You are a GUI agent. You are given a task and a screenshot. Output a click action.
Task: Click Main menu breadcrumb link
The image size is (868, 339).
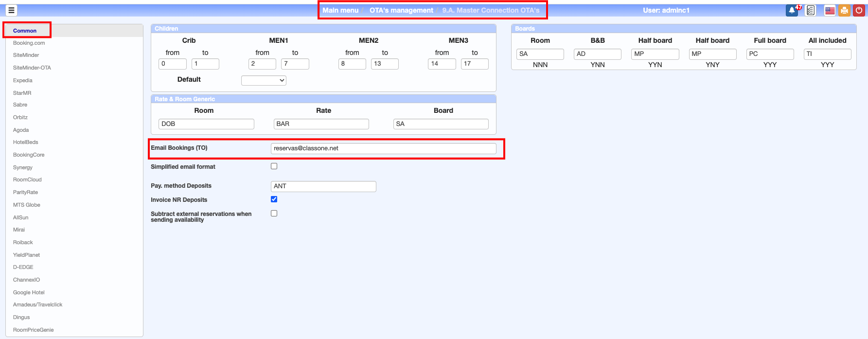340,10
